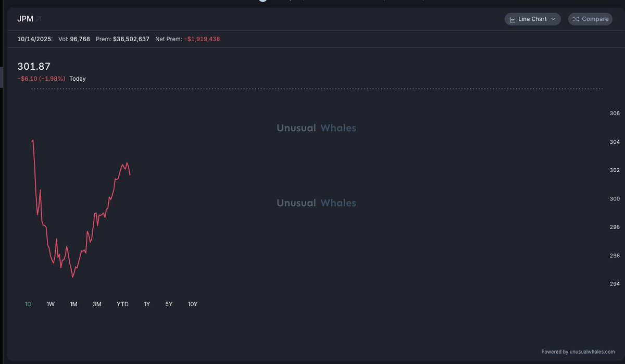625x364 pixels.
Task: Click the current price 301.87
Action: click(34, 66)
